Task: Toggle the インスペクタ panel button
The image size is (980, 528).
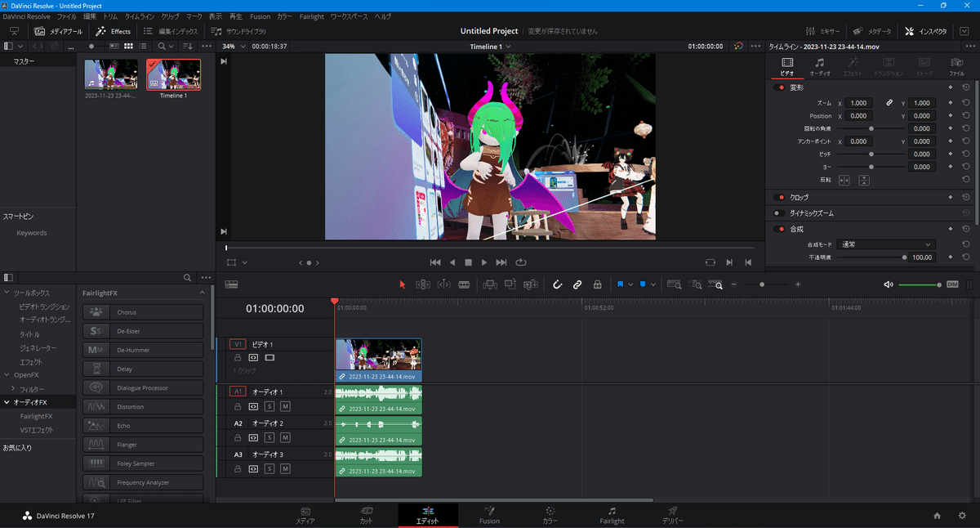Action: pyautogui.click(x=926, y=31)
